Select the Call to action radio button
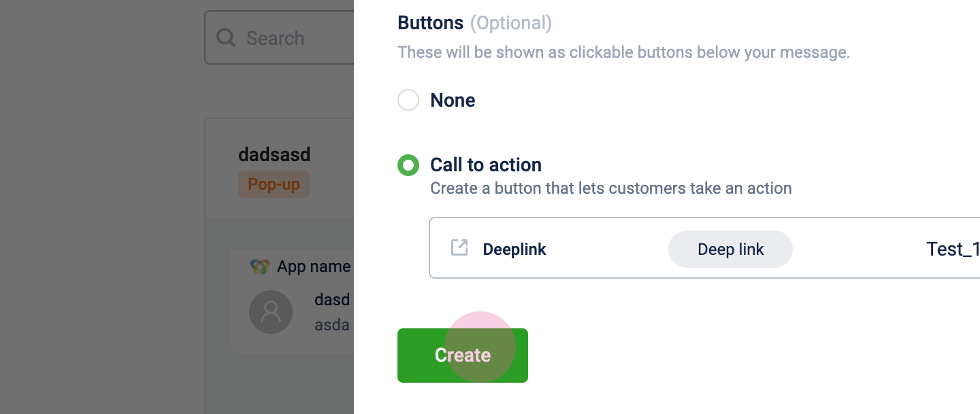 pyautogui.click(x=408, y=165)
